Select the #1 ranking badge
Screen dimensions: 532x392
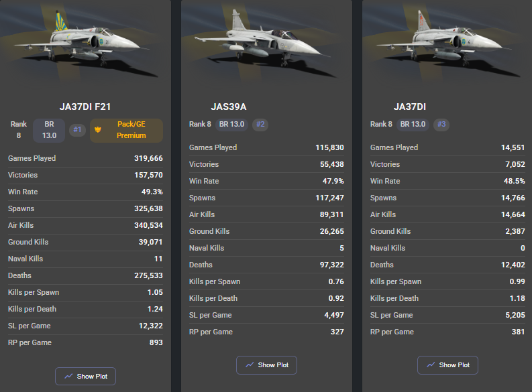(x=77, y=130)
